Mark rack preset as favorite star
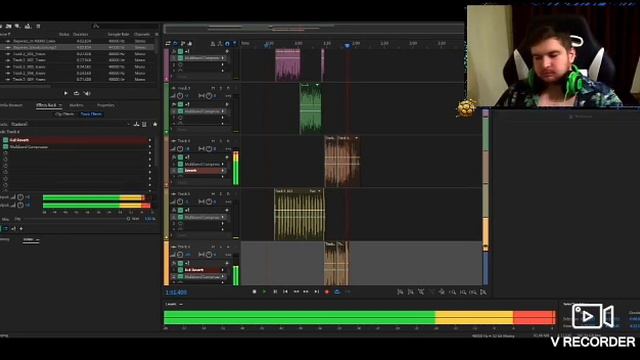 (155, 124)
